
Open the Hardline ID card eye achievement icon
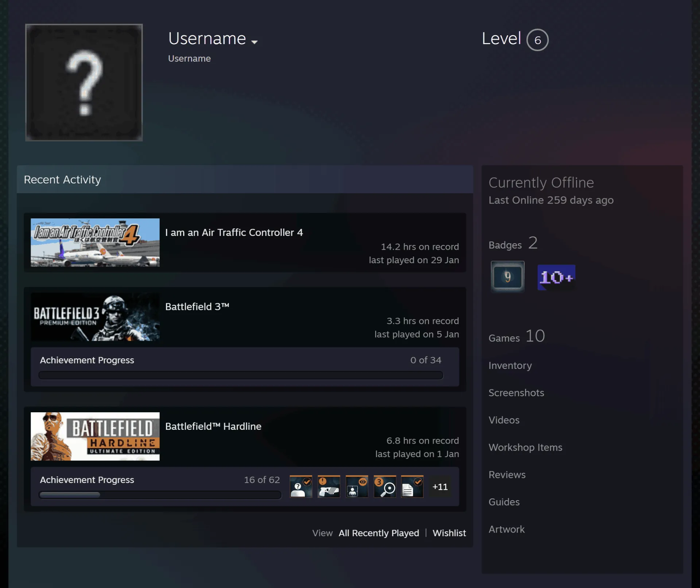[357, 487]
